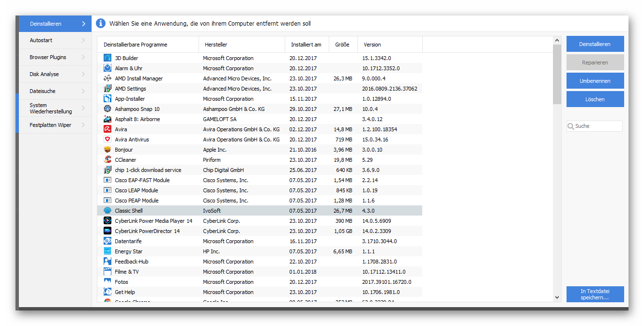The height and width of the screenshot is (326, 644).
Task: Click the Asphalt 8: Airborne icon
Action: 107,119
